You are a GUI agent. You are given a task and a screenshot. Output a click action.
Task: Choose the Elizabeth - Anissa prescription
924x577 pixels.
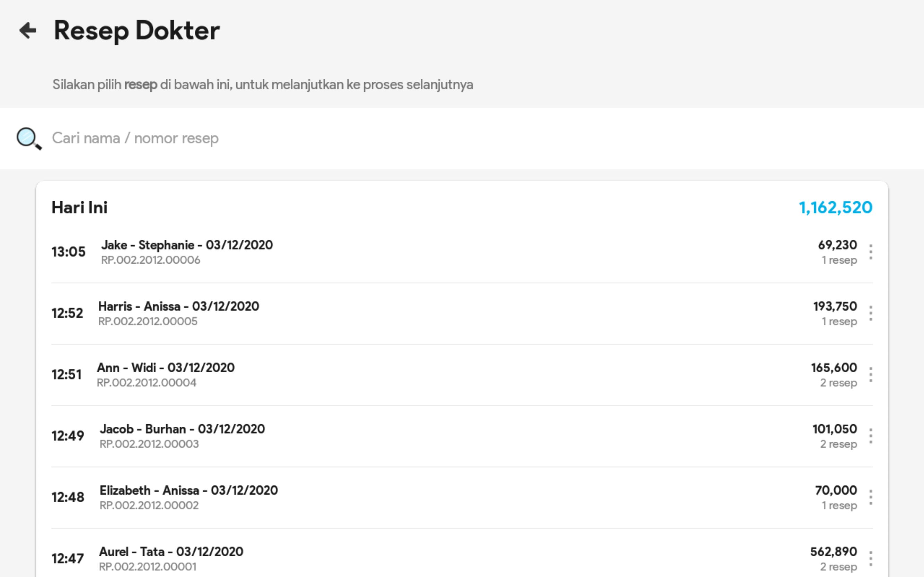189,490
